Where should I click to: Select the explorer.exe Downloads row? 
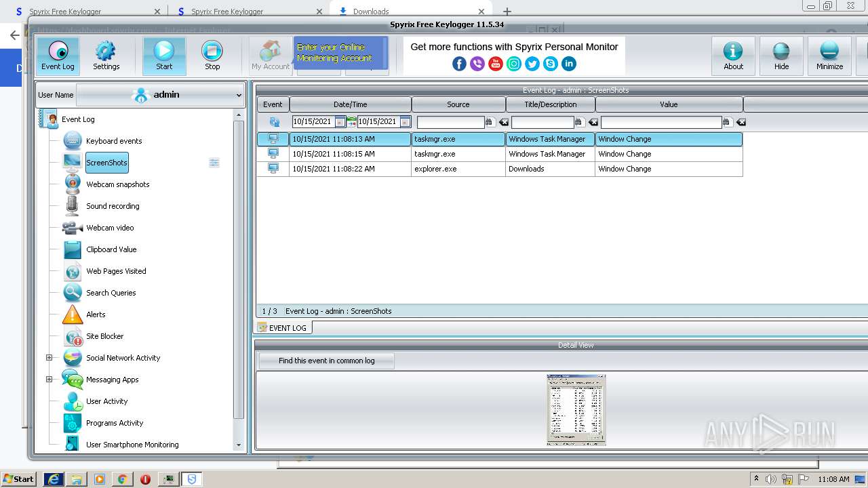coord(500,169)
